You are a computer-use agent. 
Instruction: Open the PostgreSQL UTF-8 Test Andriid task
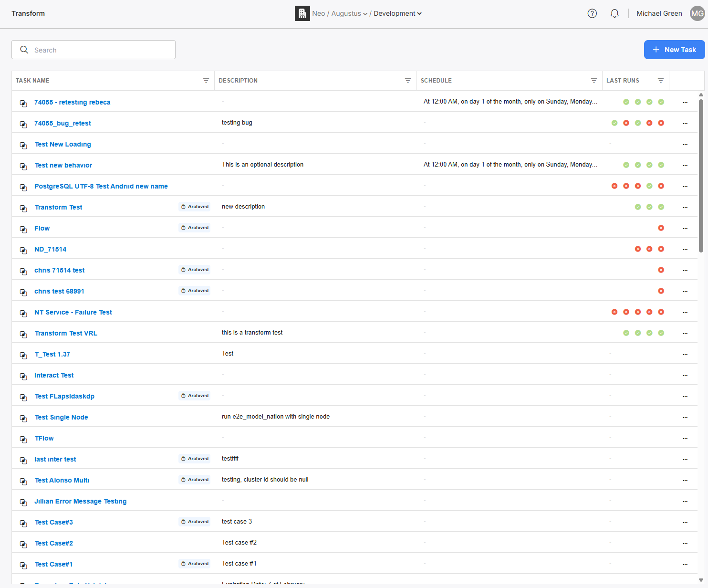point(101,186)
